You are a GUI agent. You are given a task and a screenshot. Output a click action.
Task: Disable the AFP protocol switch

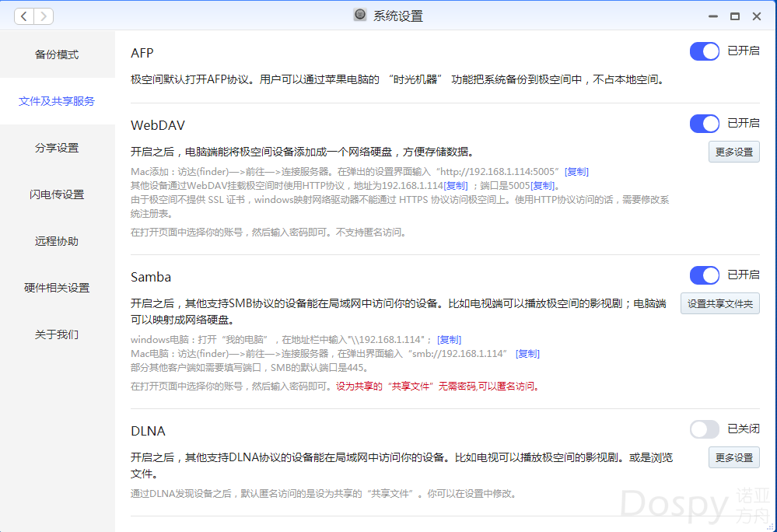[x=705, y=51]
